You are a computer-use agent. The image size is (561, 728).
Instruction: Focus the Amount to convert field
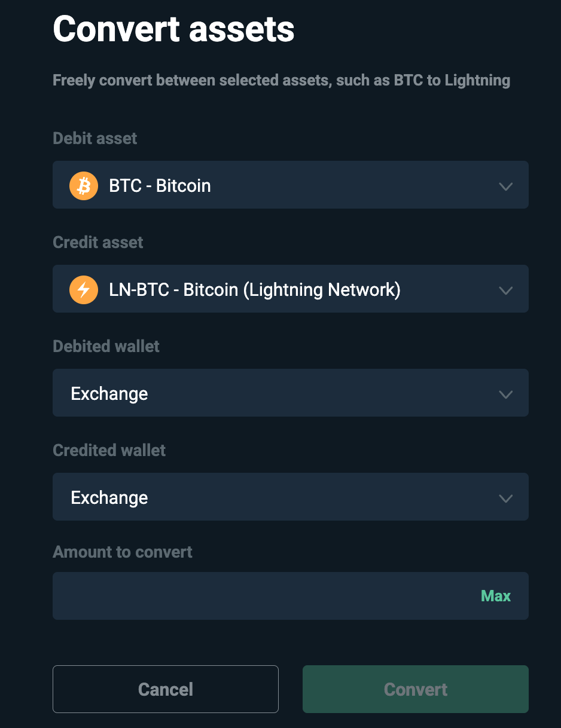coord(291,596)
